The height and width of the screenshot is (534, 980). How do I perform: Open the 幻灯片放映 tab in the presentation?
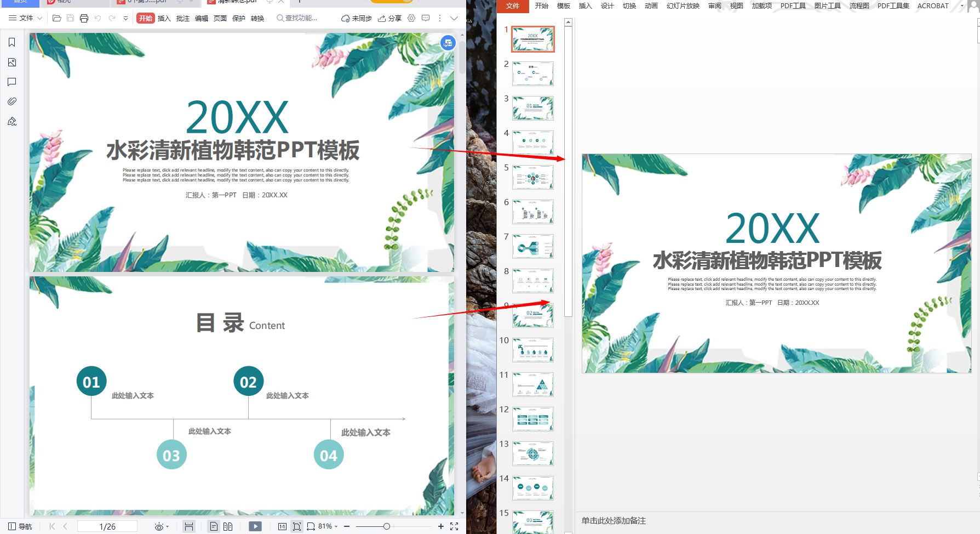coord(683,6)
